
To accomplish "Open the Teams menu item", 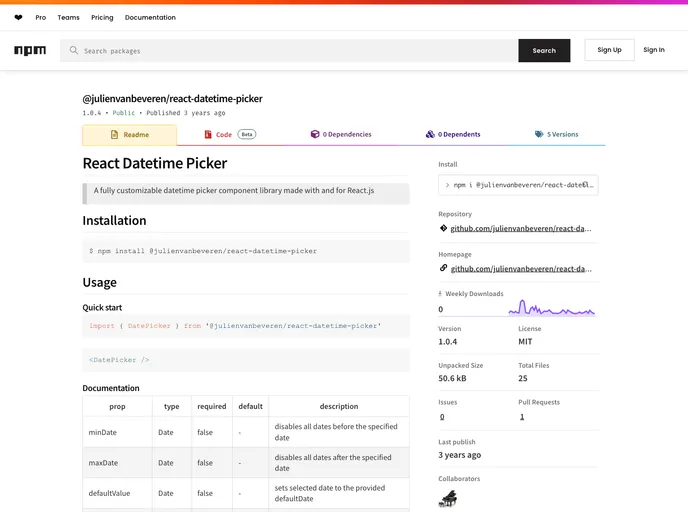I will coord(68,18).
